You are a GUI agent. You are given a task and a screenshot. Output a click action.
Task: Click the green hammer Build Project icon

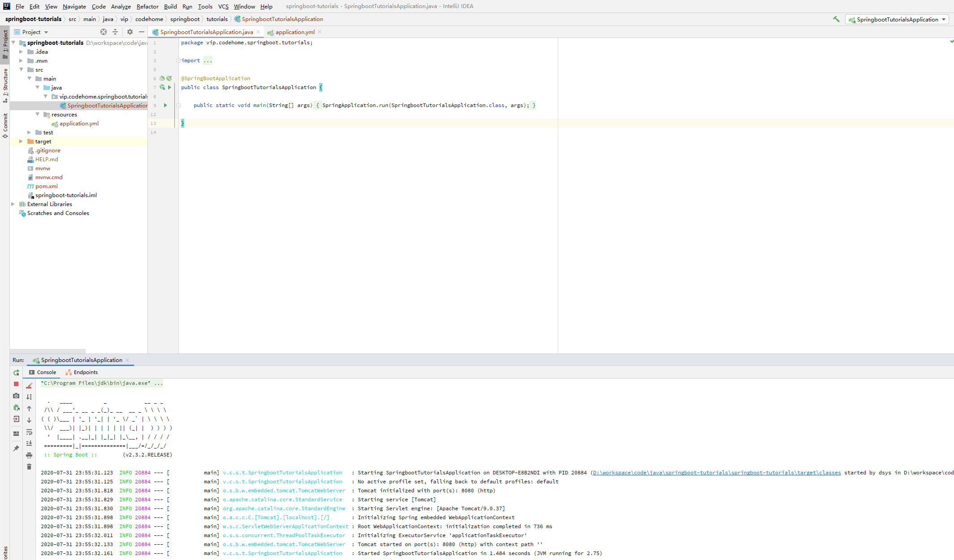[836, 19]
